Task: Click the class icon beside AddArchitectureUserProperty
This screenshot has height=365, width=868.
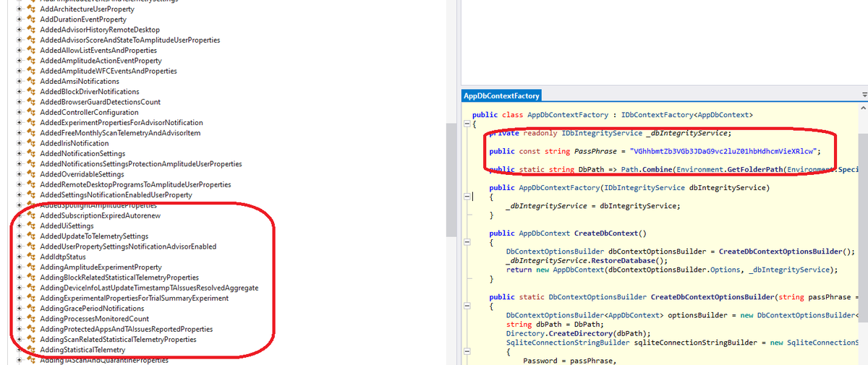Action: pyautogui.click(x=30, y=9)
